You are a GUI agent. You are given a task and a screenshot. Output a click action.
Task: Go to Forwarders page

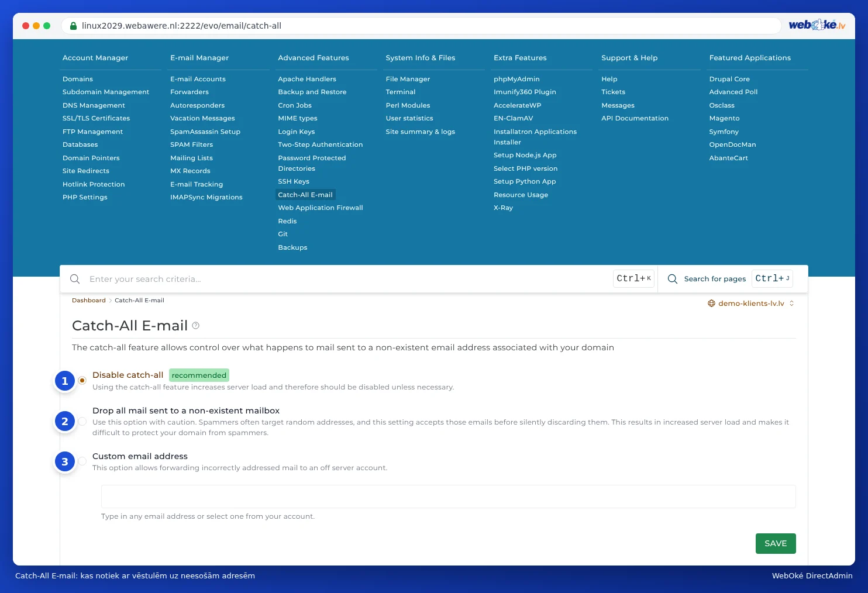[x=190, y=92]
